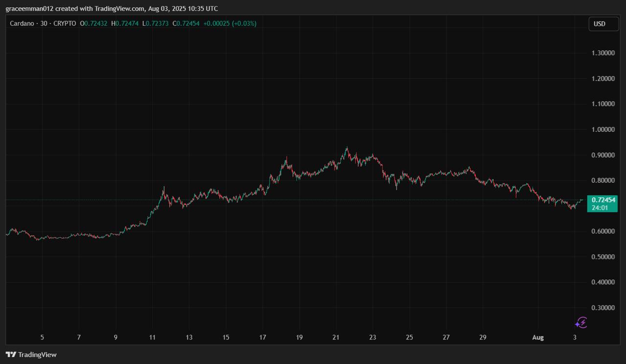Click the 1.30000 price axis label
This screenshot has width=626, height=364.
click(603, 53)
